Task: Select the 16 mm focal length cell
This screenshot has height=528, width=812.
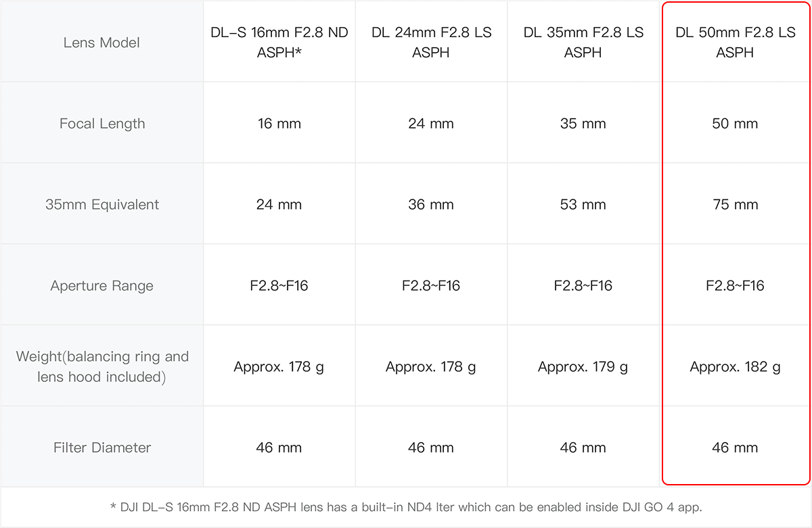Action: [279, 124]
